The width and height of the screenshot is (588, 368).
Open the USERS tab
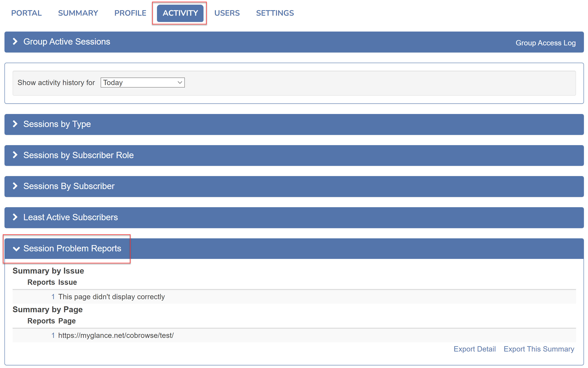tap(227, 13)
